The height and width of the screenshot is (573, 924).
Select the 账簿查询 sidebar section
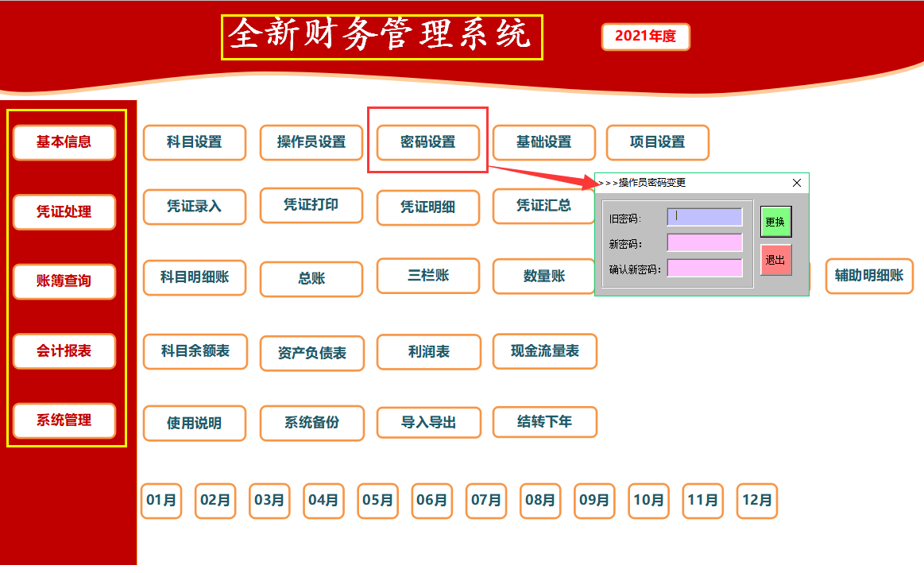tap(64, 281)
